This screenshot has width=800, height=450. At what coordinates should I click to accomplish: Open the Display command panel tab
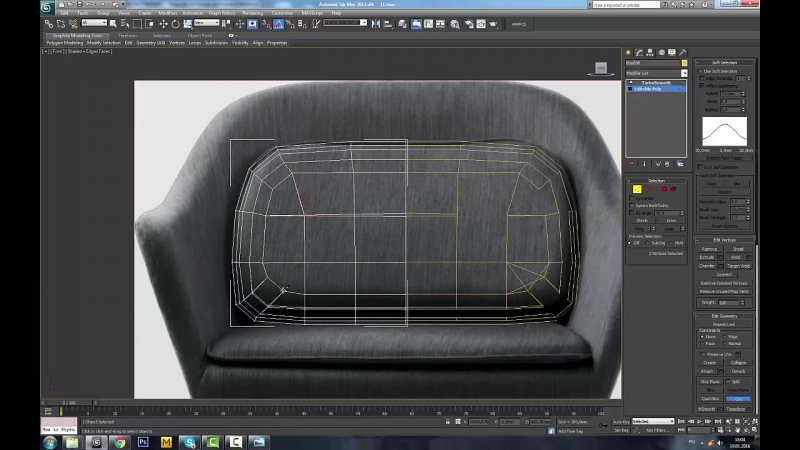point(672,53)
